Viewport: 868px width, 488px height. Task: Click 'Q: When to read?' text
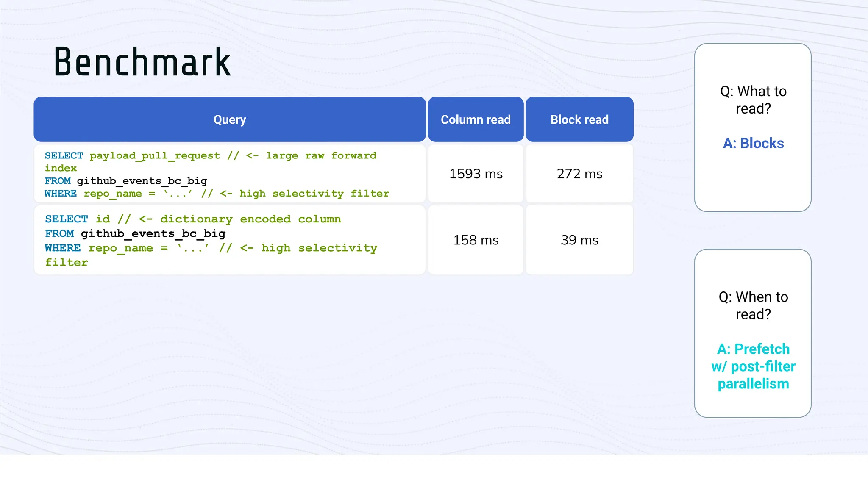tap(753, 305)
